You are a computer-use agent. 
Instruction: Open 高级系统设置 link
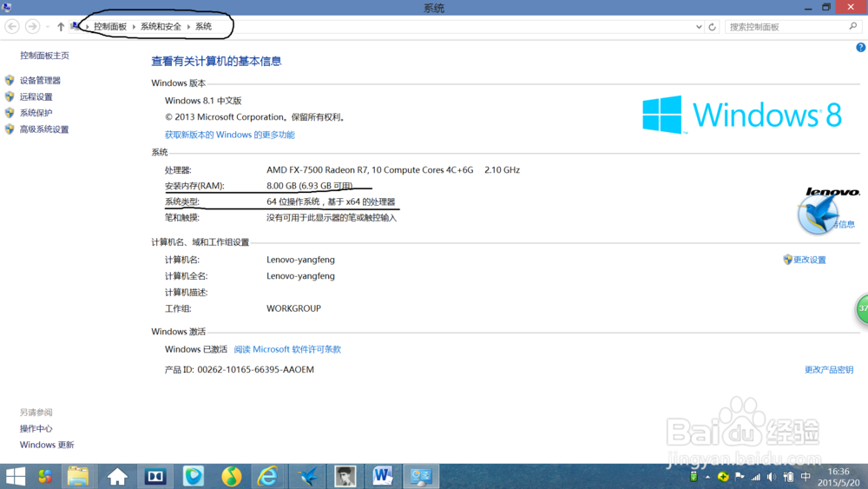44,129
